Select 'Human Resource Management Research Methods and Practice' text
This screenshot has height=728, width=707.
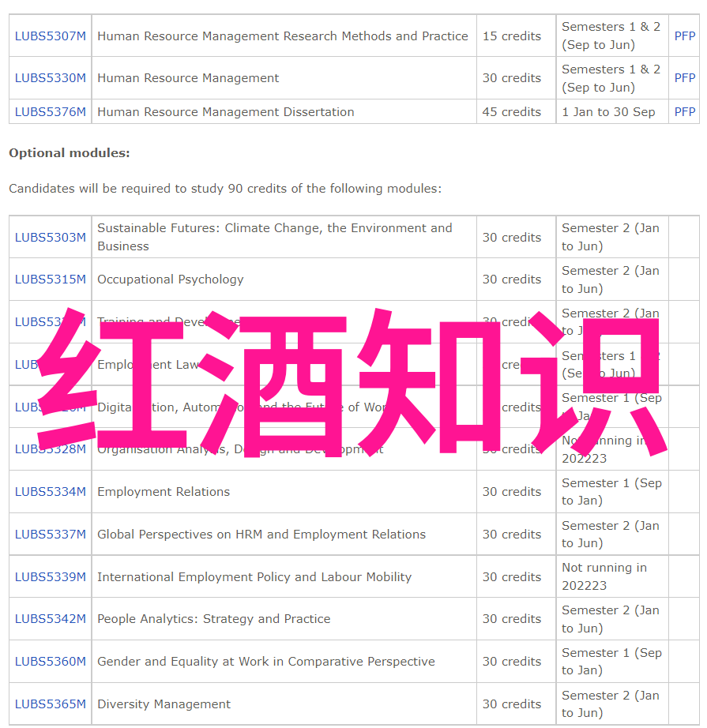click(283, 36)
